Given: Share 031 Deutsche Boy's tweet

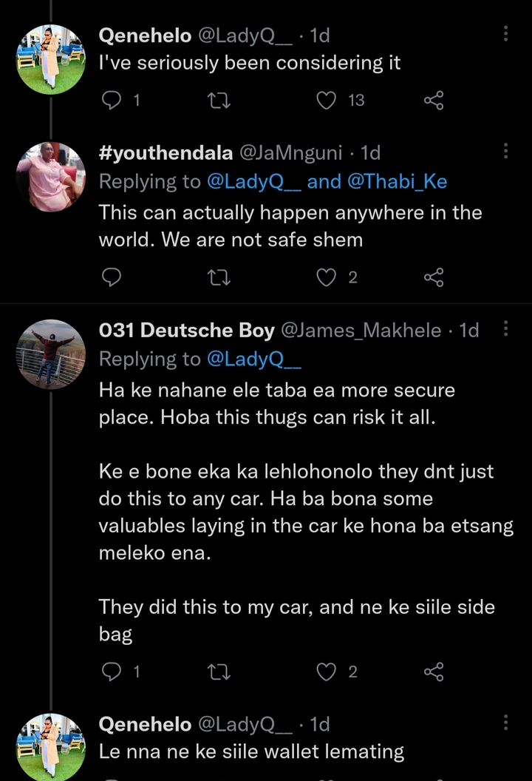Looking at the screenshot, I should pyautogui.click(x=434, y=672).
